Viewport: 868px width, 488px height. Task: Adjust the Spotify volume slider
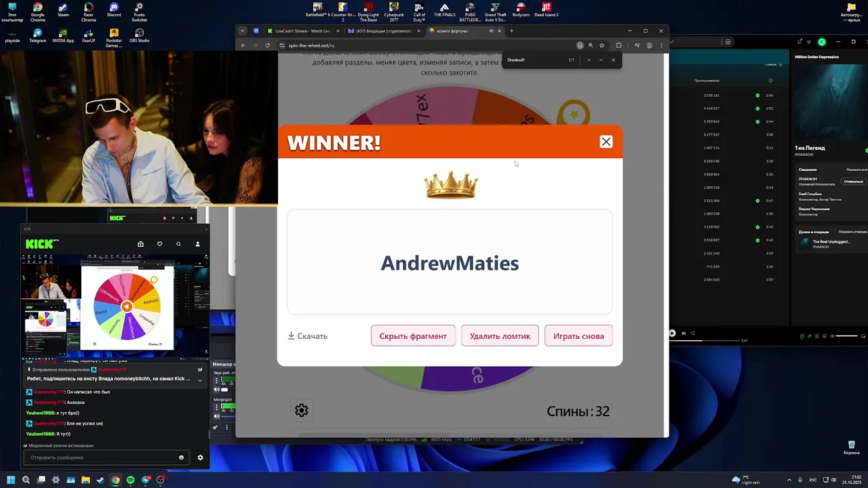(x=846, y=335)
